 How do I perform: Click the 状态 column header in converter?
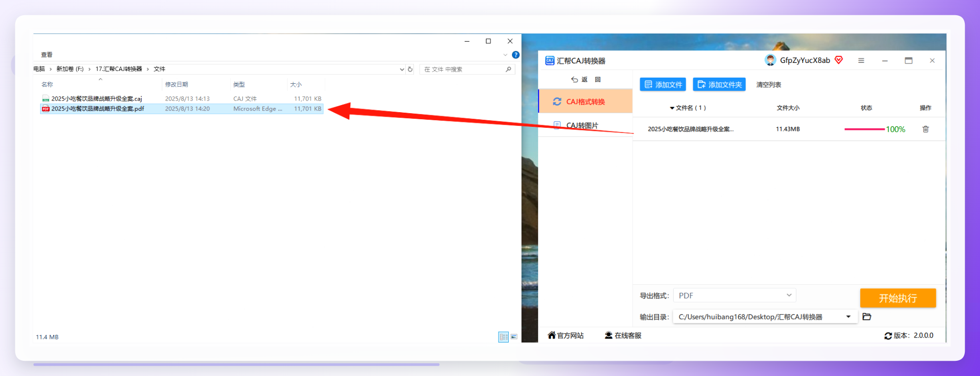pos(866,108)
